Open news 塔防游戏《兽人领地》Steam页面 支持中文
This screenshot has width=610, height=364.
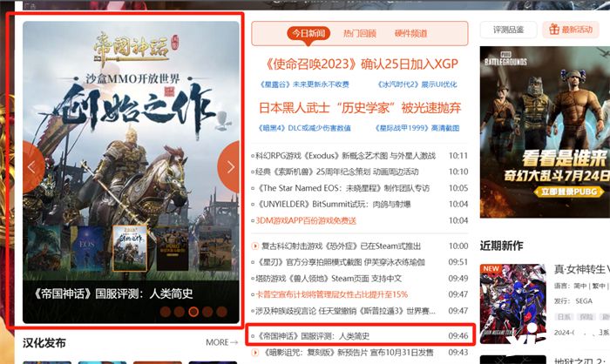point(329,279)
